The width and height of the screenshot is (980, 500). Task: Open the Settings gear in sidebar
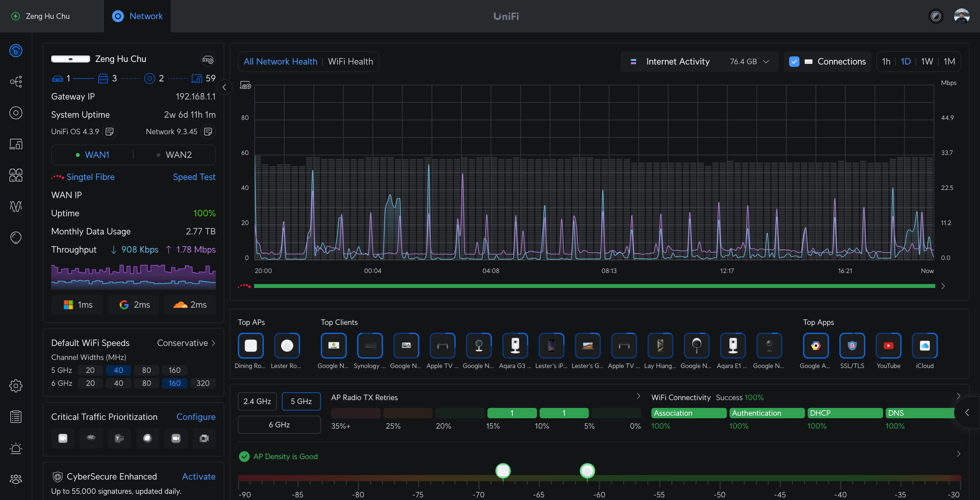pos(16,386)
